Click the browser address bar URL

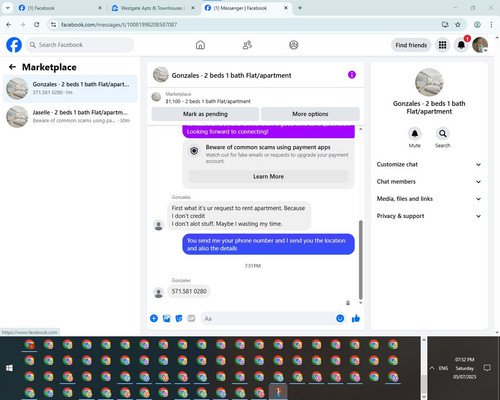[x=119, y=25]
